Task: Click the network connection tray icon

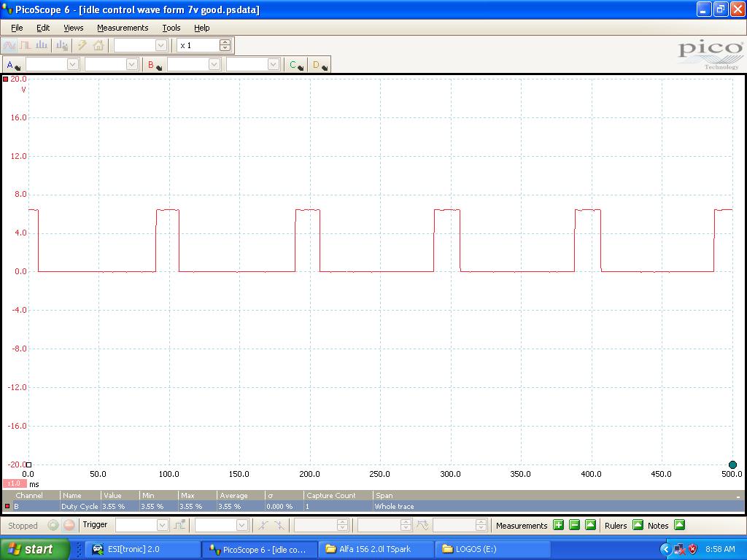Action: (x=680, y=550)
